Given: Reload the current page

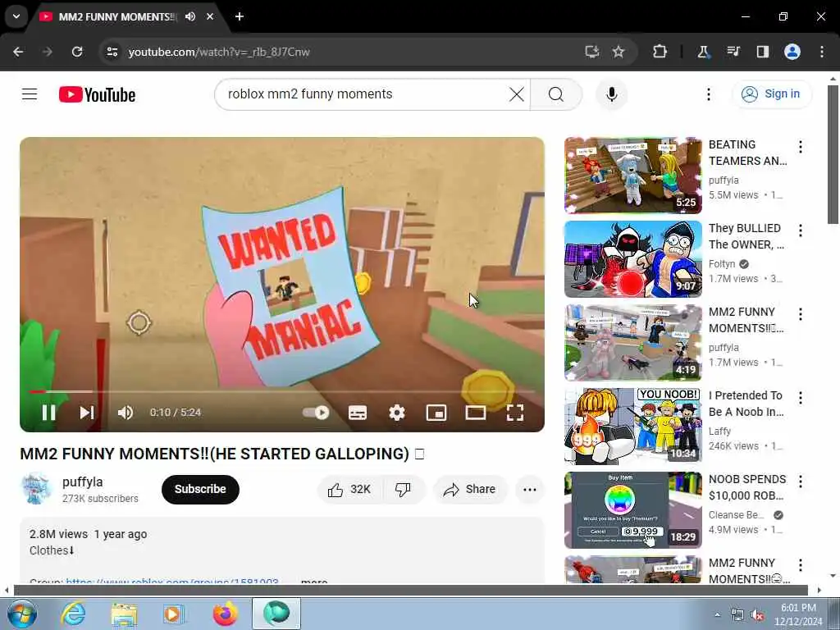Looking at the screenshot, I should tap(77, 52).
